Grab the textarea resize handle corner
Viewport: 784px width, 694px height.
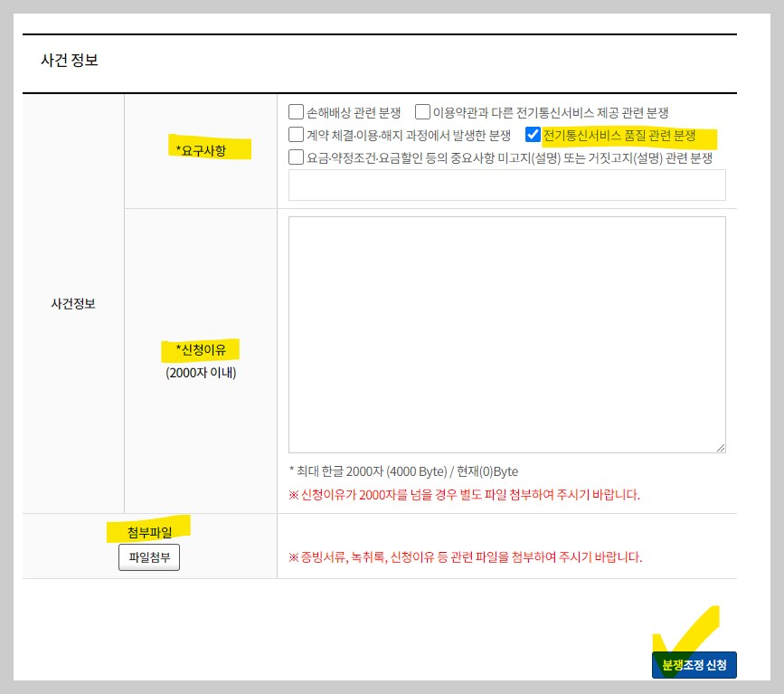coord(721,448)
